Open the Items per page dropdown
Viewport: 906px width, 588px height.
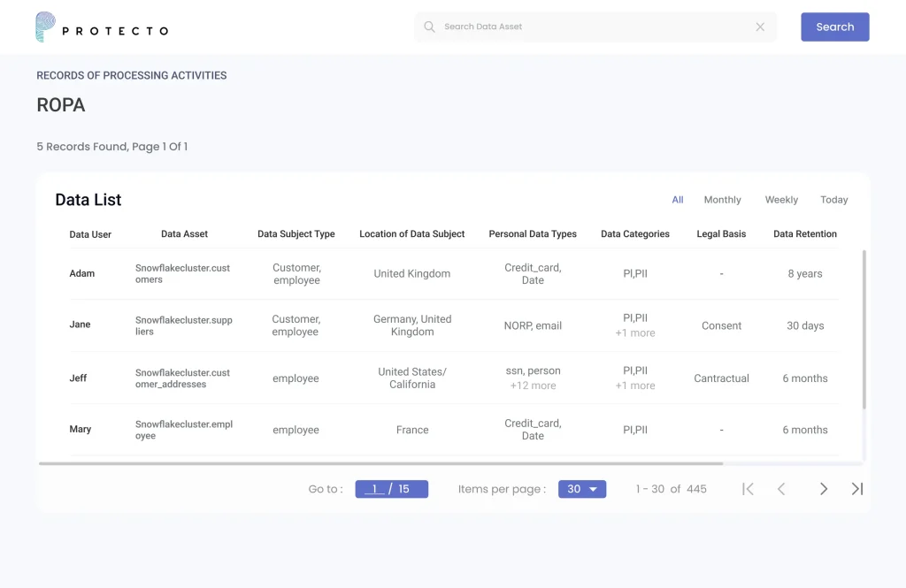coord(581,489)
